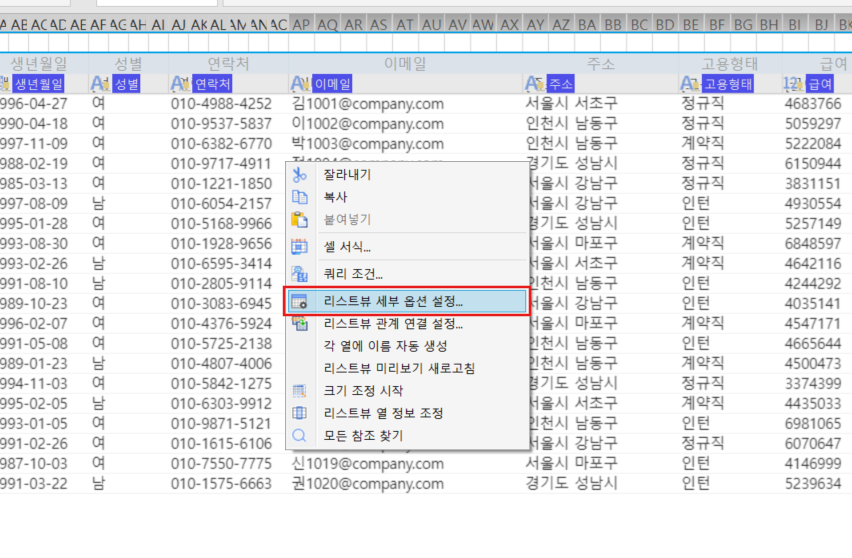Click the 고용형태 field tag cell
The image size is (852, 558).
coord(729,84)
